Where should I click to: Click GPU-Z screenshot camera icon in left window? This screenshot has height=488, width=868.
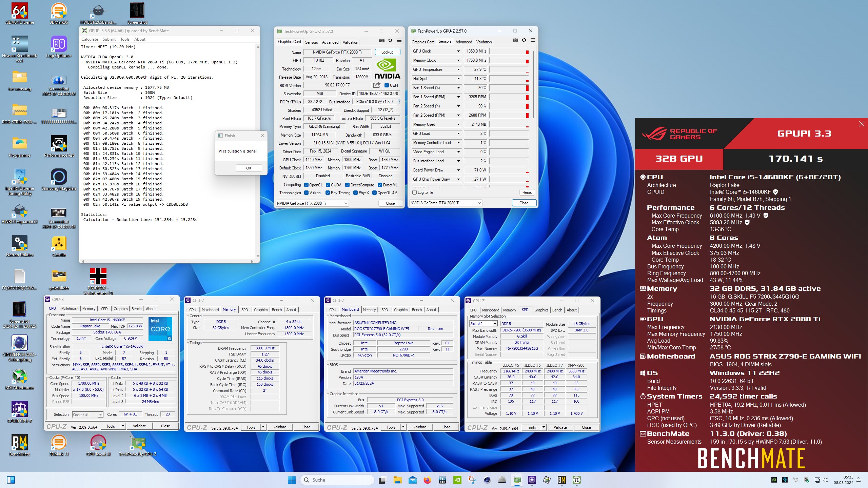pyautogui.click(x=382, y=40)
